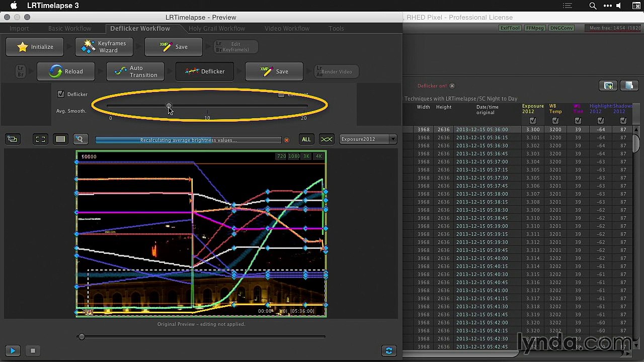Click the Stop preview button
This screenshot has width=644, height=362.
coord(33,350)
